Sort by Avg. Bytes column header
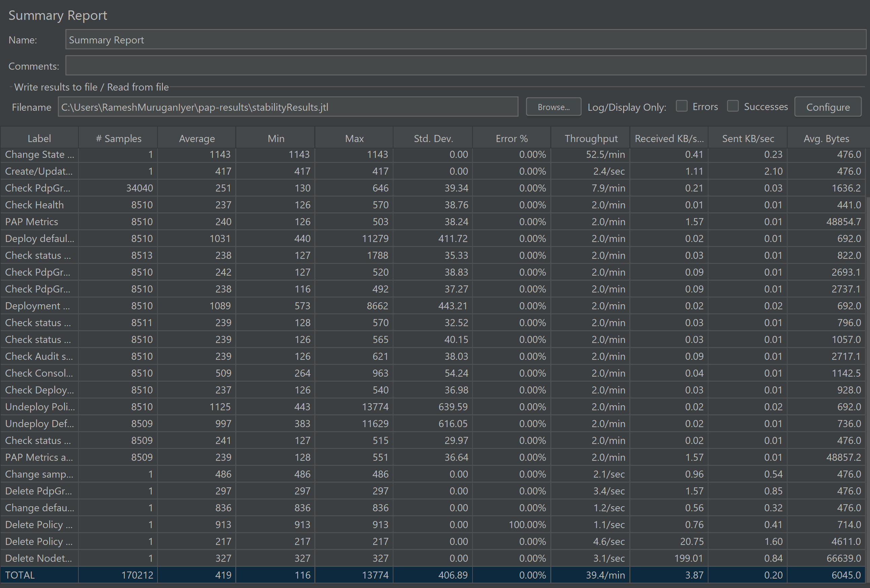 coord(826,138)
